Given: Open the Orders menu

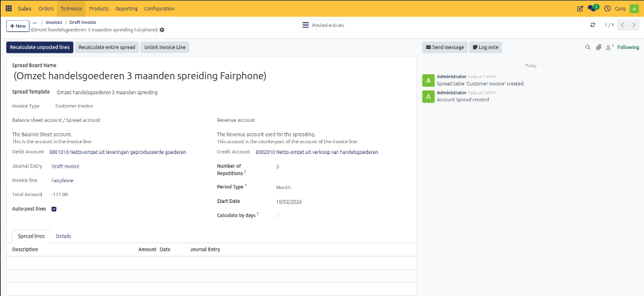Looking at the screenshot, I should click(x=46, y=9).
